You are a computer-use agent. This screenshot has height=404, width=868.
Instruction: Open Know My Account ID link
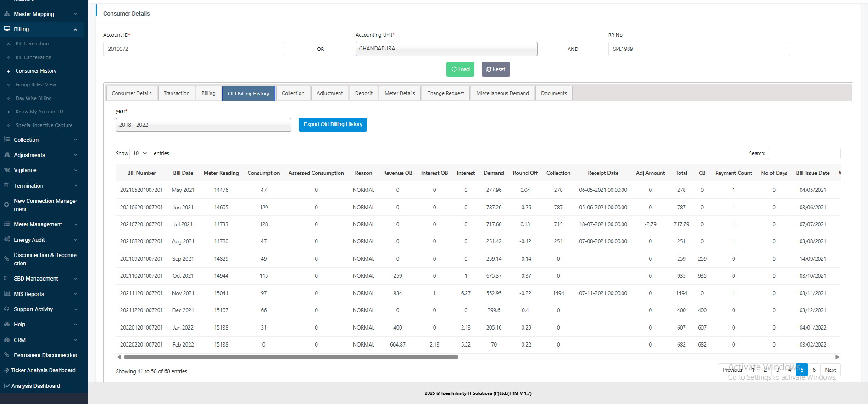coord(39,112)
